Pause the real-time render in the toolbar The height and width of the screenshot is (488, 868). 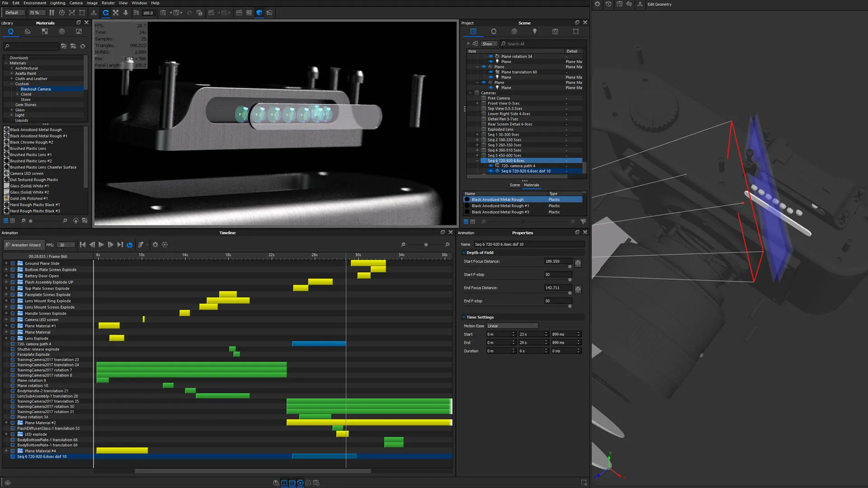pyautogui.click(x=52, y=13)
